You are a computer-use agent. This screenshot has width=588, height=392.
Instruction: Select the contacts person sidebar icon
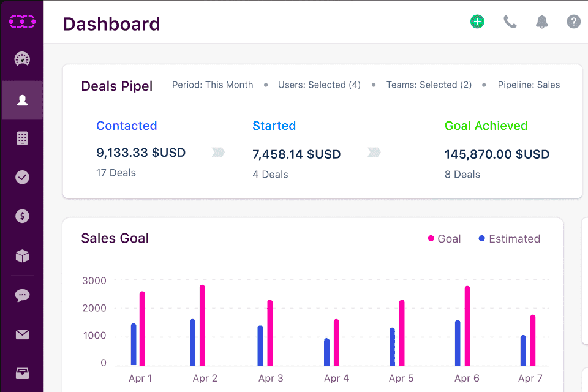coord(22,100)
